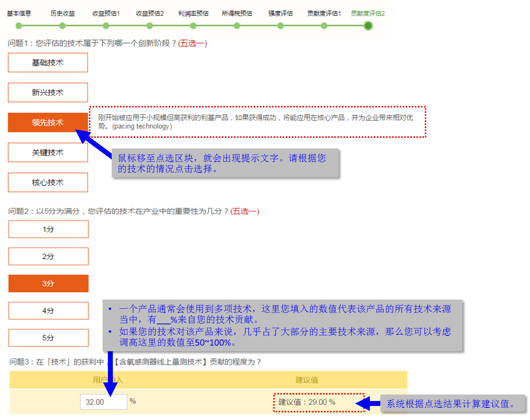Choose the 关键技术 option
This screenshot has height=420, width=530.
click(x=48, y=153)
